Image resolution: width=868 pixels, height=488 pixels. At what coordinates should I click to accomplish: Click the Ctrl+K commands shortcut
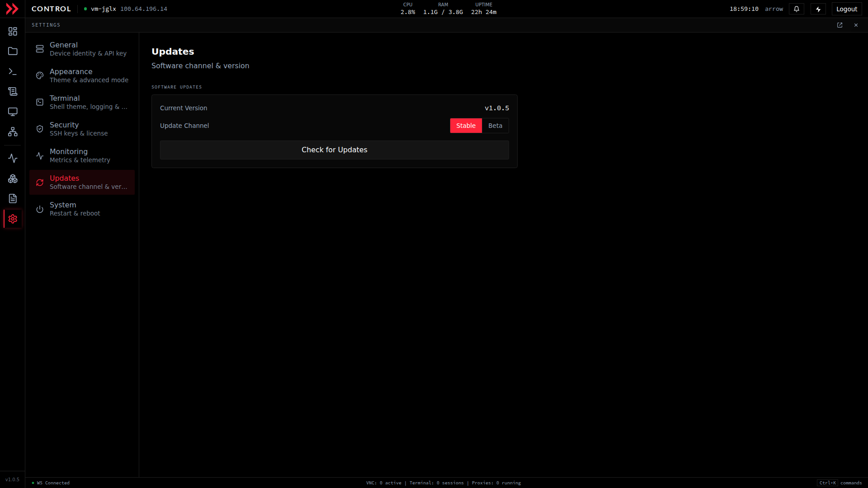[840, 483]
